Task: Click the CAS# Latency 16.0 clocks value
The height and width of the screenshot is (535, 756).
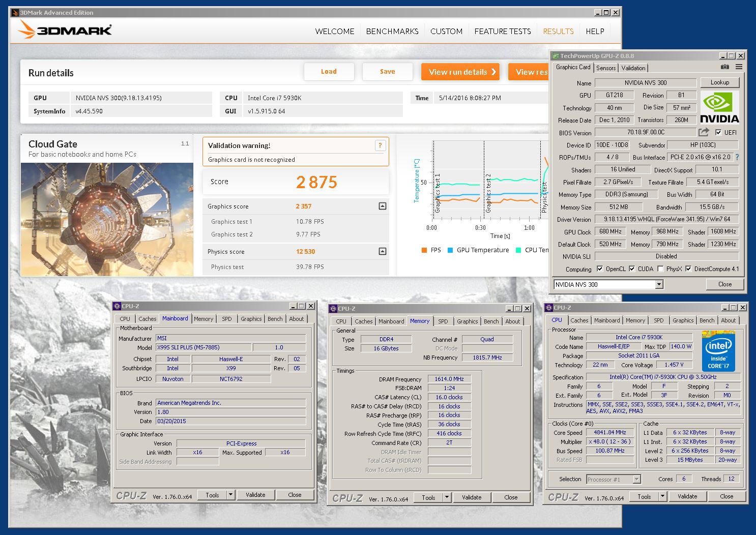Action: pyautogui.click(x=449, y=397)
